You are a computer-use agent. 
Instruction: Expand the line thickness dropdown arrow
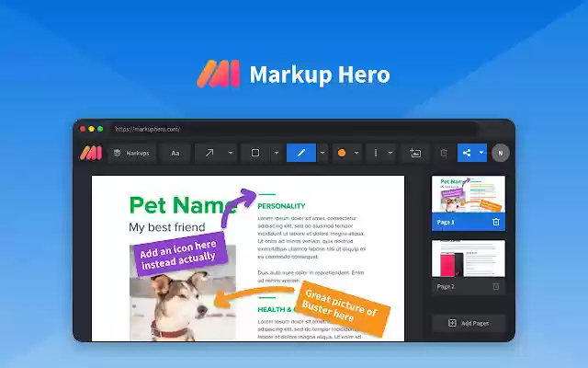(390, 153)
